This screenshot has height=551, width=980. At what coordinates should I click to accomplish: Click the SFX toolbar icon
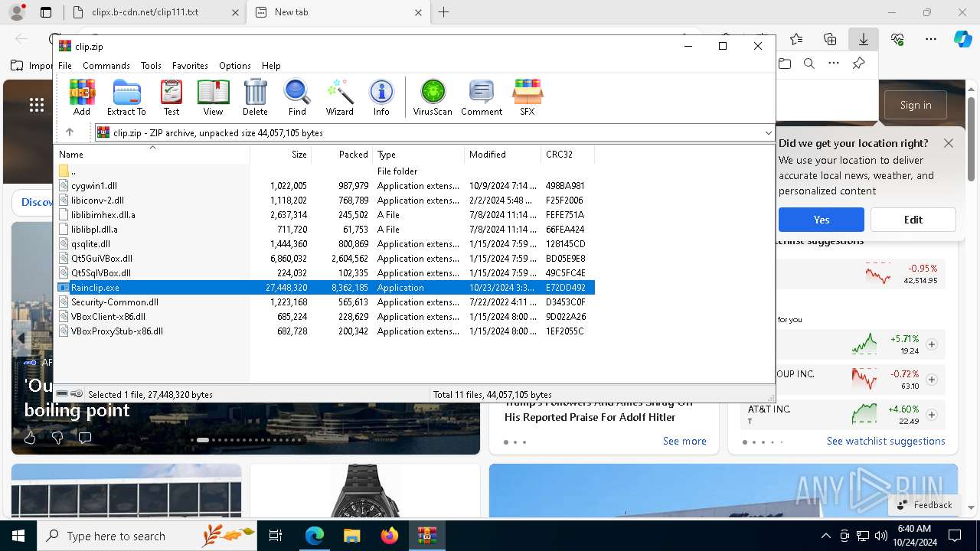(528, 97)
